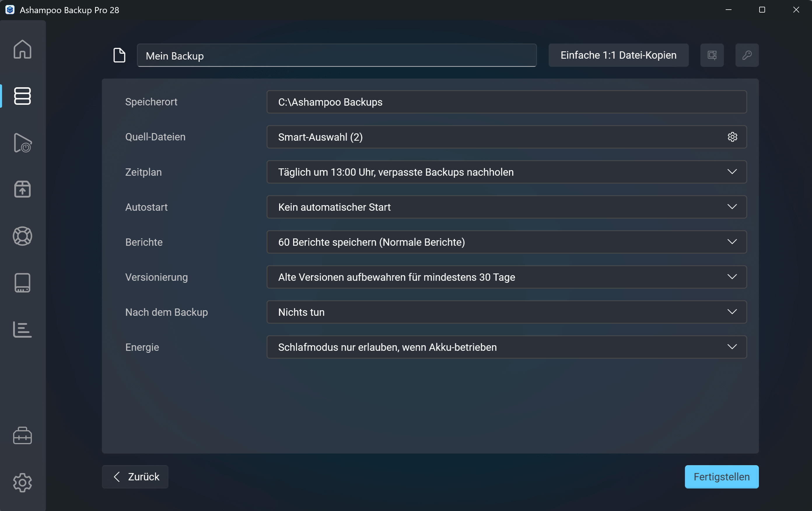Click the Smart-Auswahl (2) source field
The image size is (812, 511).
point(507,137)
